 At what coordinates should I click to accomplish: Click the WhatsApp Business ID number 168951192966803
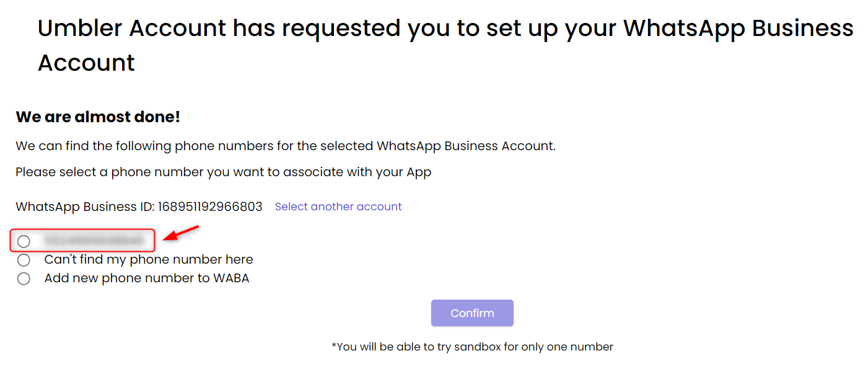click(210, 207)
